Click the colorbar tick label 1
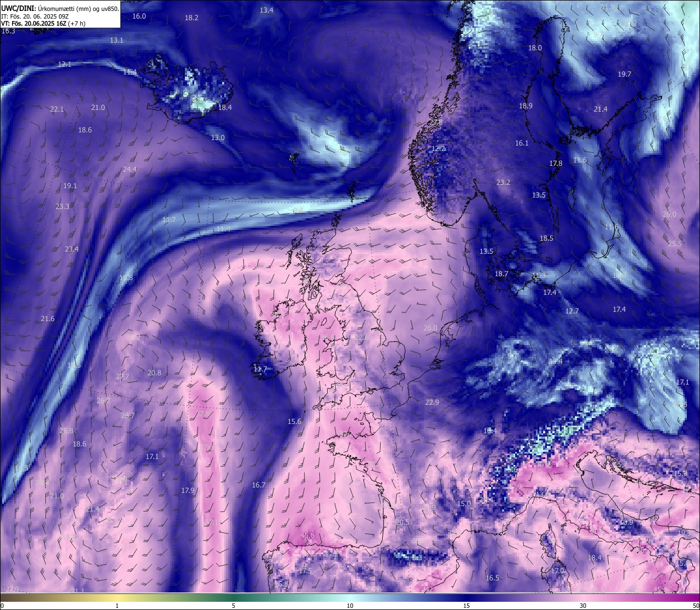The width and height of the screenshot is (700, 610). [x=117, y=606]
